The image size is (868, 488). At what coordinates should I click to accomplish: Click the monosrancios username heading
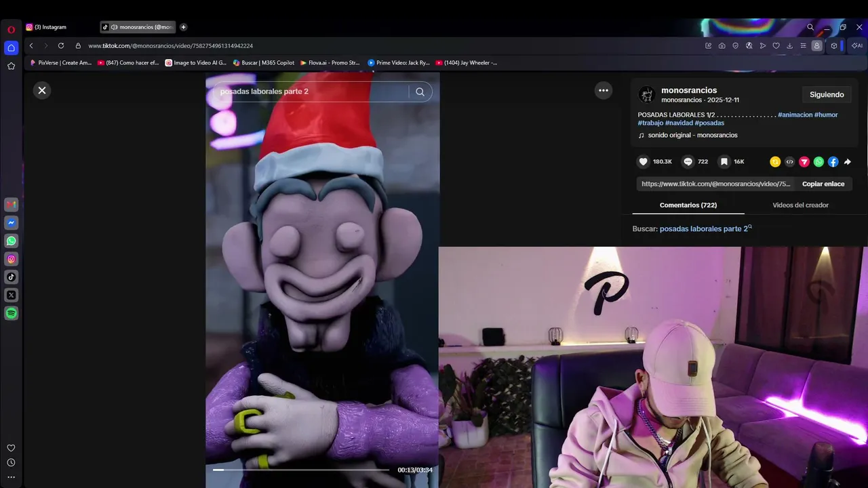coord(689,90)
